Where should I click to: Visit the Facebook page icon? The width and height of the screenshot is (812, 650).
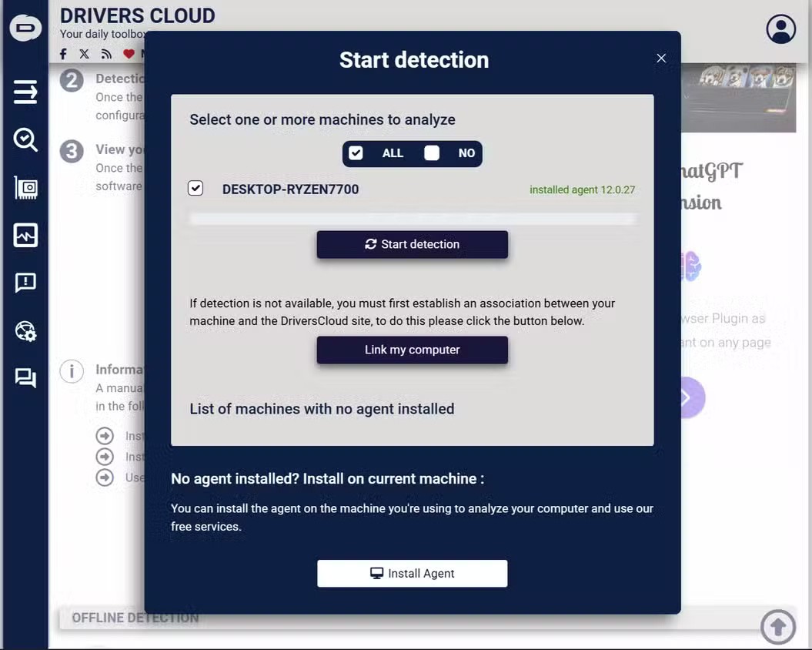pyautogui.click(x=63, y=54)
